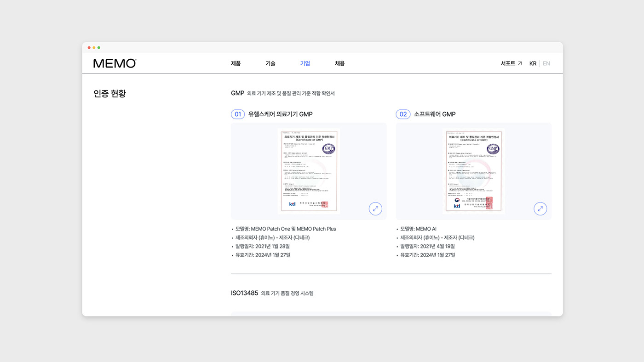Image resolution: width=644 pixels, height=362 pixels.
Task: Open the 서포트 external link
Action: [512, 63]
